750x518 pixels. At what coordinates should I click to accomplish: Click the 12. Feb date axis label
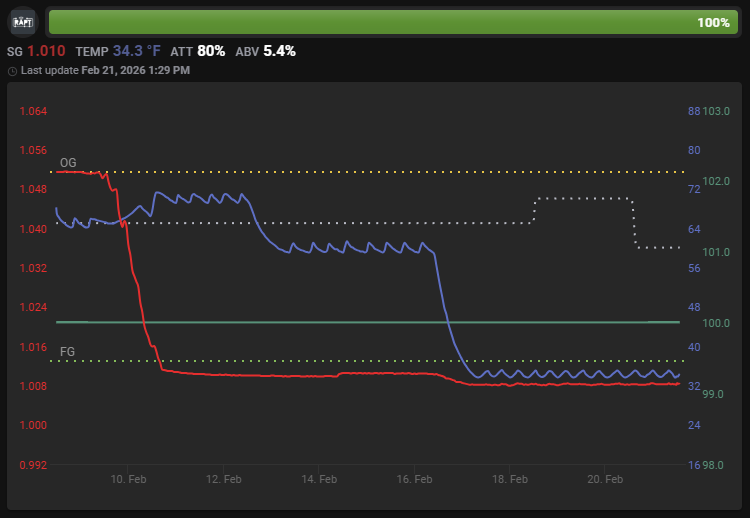[x=224, y=480]
